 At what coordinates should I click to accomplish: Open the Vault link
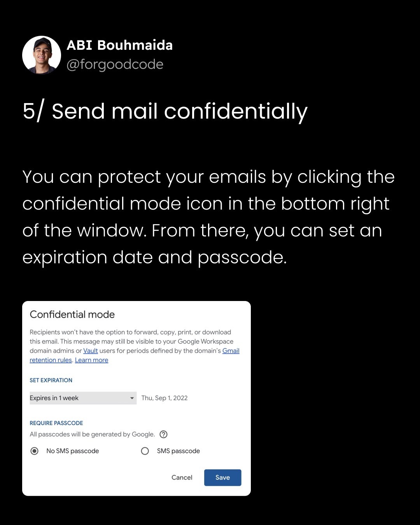coord(91,351)
